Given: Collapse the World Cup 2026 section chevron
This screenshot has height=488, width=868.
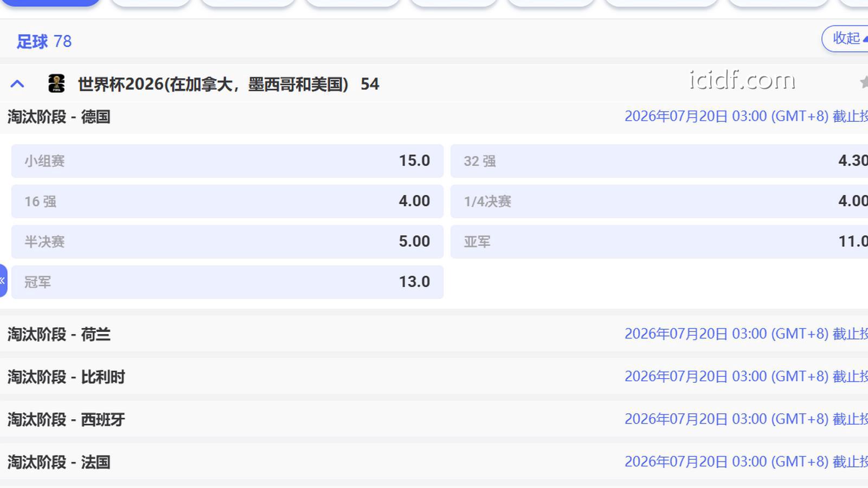Looking at the screenshot, I should (x=17, y=84).
